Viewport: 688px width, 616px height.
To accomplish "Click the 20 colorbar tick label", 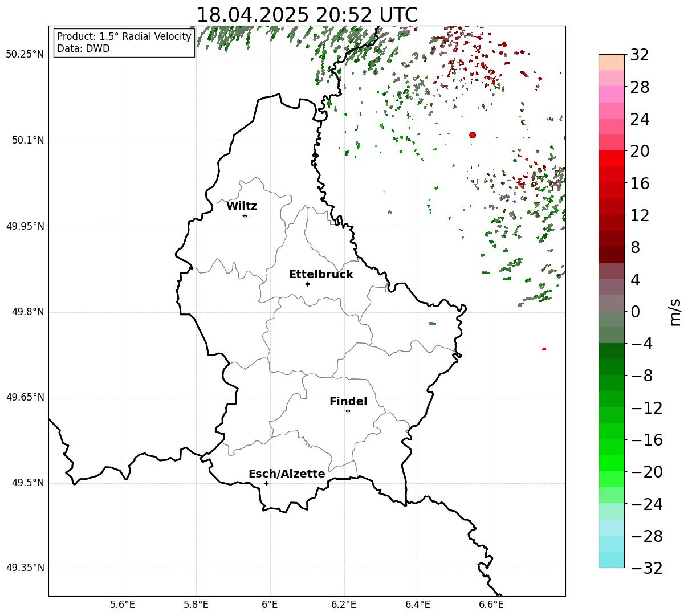I will tap(640, 152).
